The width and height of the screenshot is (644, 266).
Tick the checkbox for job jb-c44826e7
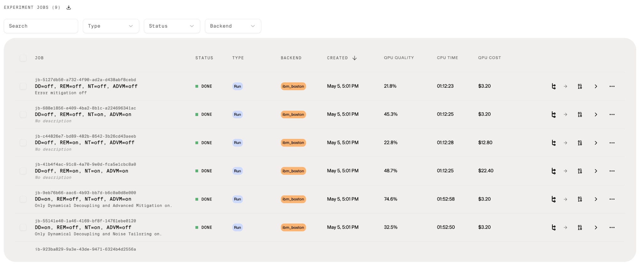pos(23,143)
